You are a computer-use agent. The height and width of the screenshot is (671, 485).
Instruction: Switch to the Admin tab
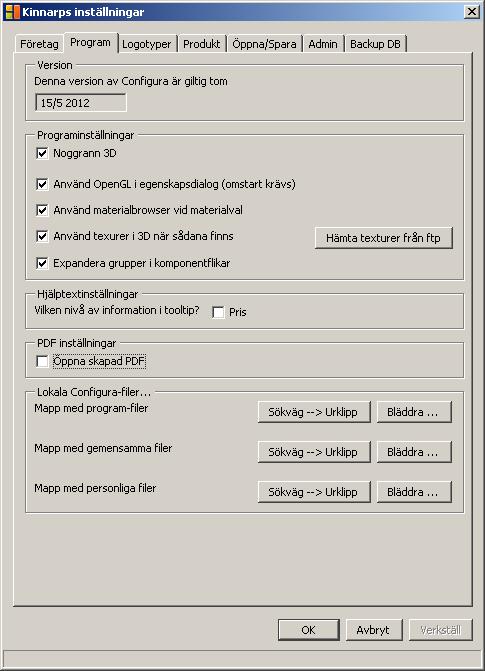coord(323,44)
